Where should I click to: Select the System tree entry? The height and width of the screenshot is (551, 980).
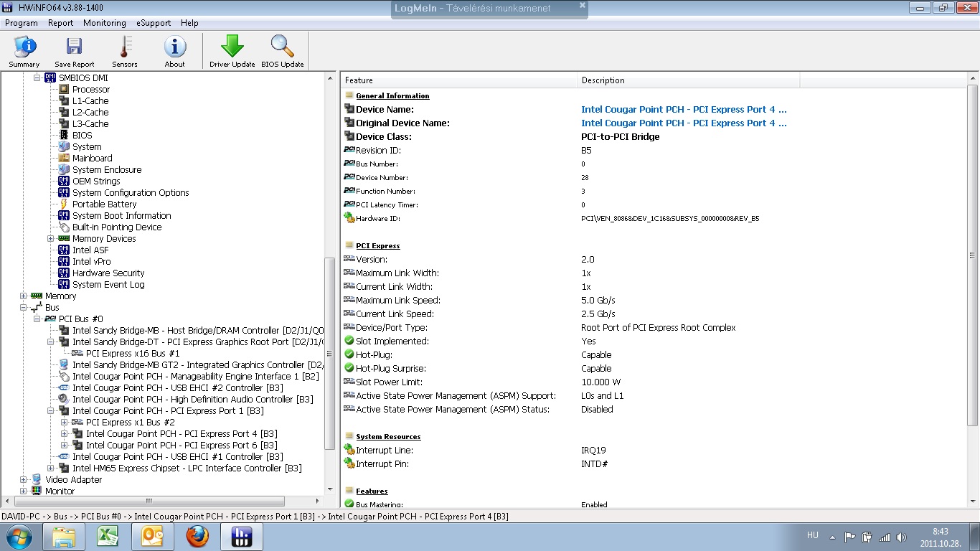(x=87, y=146)
